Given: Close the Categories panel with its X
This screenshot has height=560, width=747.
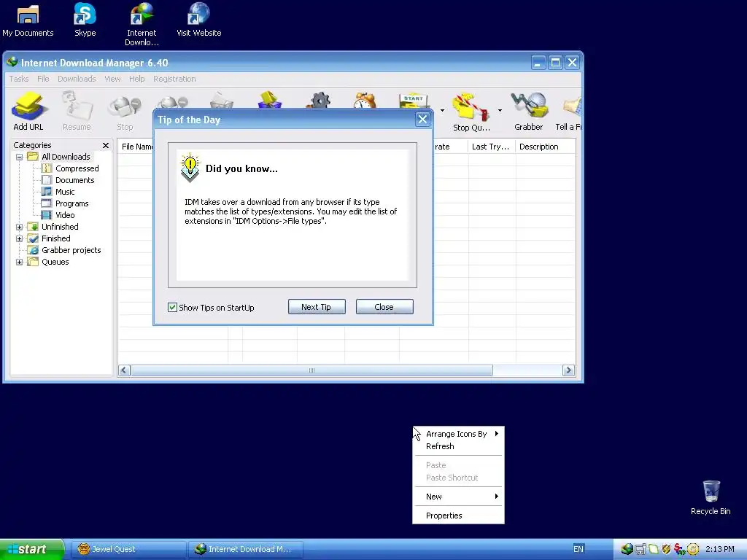Looking at the screenshot, I should click(106, 145).
